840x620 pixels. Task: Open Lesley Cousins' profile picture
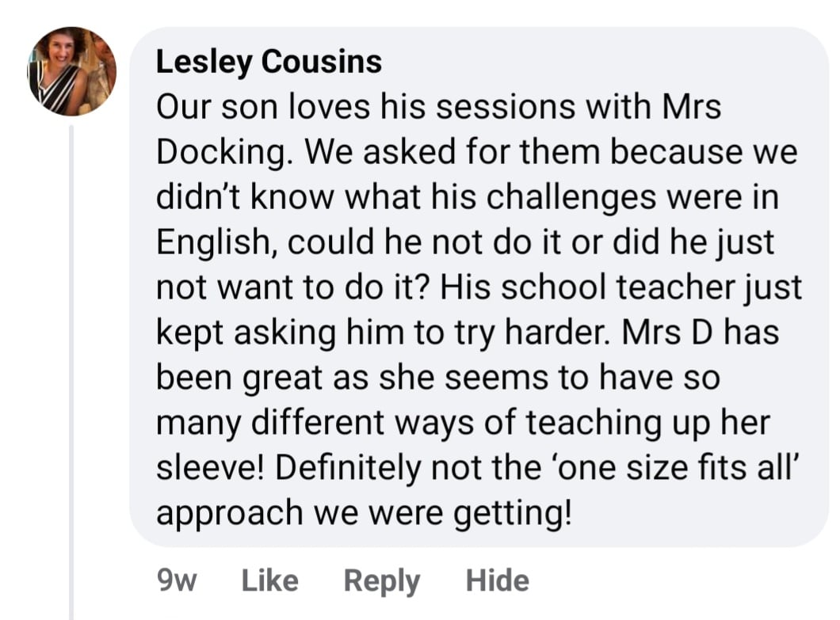(71, 71)
